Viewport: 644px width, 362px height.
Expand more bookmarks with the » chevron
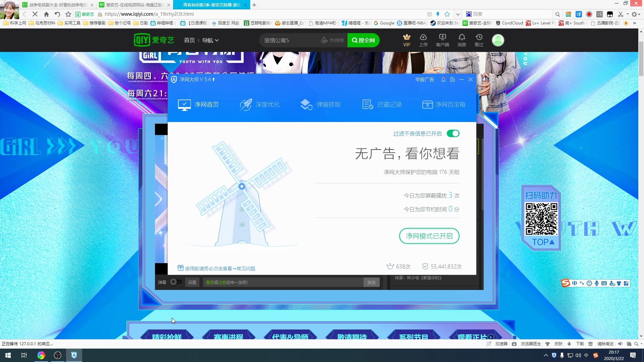pyautogui.click(x=634, y=23)
